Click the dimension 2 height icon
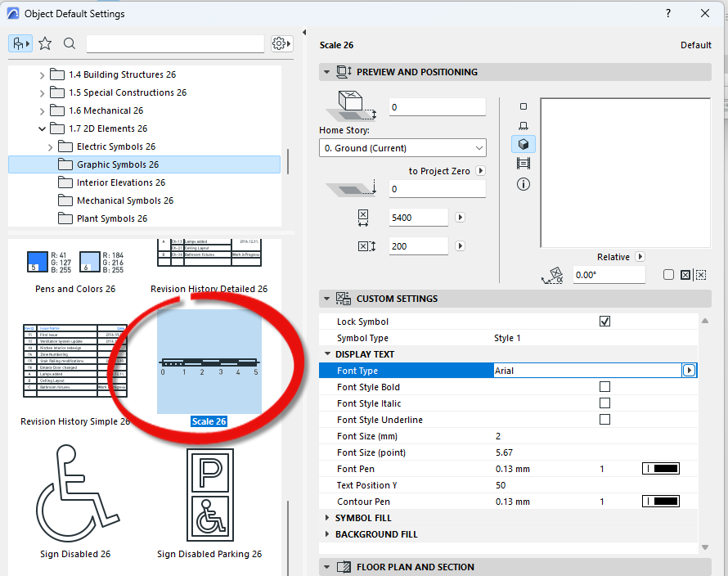 click(x=366, y=246)
